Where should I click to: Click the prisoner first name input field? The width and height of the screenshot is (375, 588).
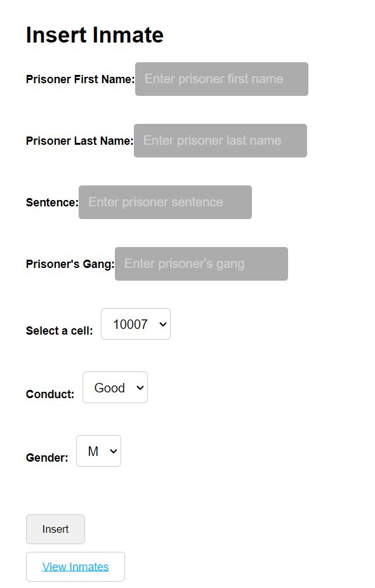(x=221, y=79)
